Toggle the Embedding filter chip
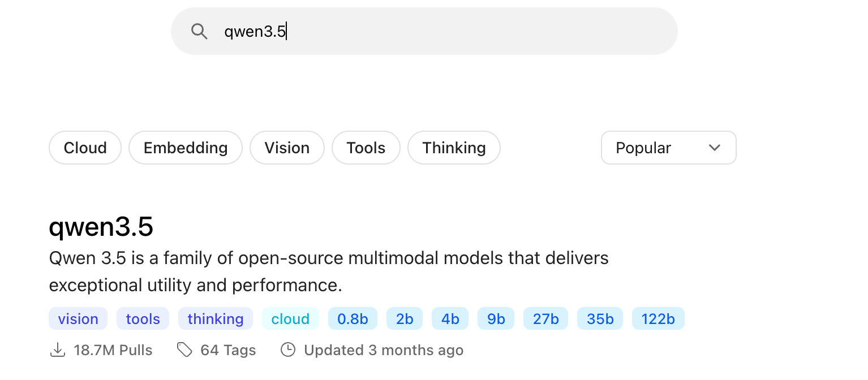868x380 pixels. (186, 148)
